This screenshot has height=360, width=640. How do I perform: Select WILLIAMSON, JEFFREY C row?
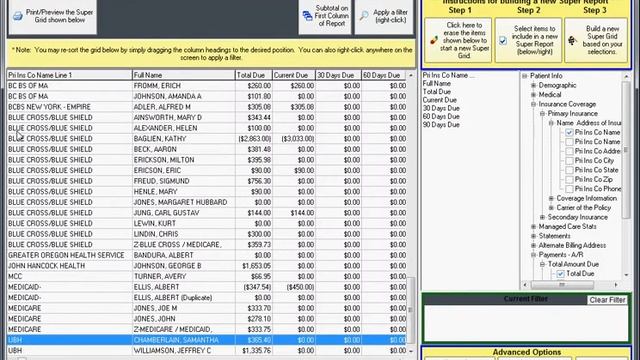(207, 351)
